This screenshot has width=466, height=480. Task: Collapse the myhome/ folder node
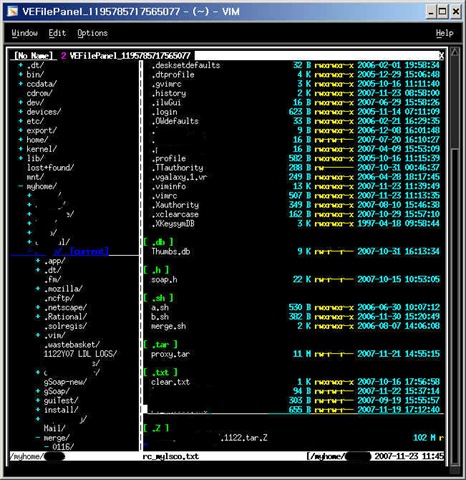[21, 186]
